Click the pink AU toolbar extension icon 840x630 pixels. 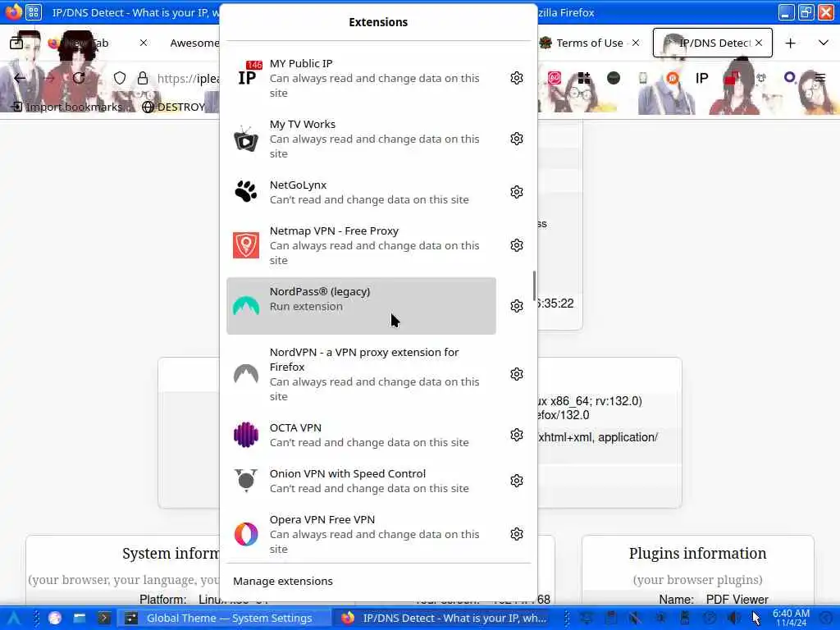(555, 78)
